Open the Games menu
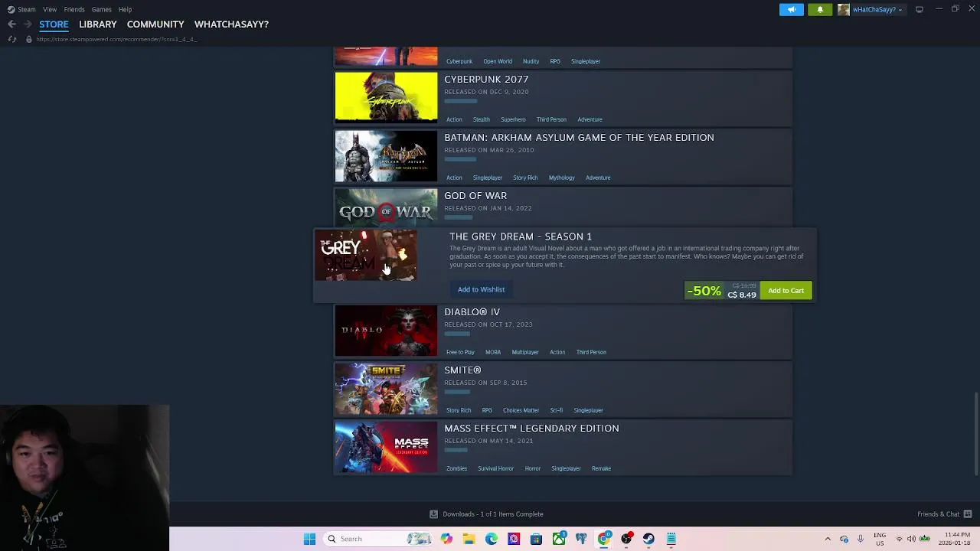Viewport: 980px width, 551px height. pos(102,9)
